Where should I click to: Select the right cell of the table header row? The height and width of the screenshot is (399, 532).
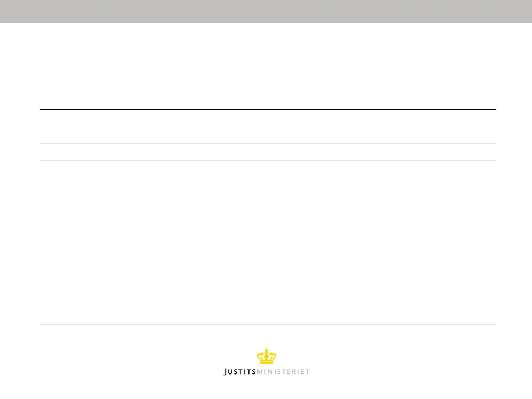pyautogui.click(x=350, y=93)
